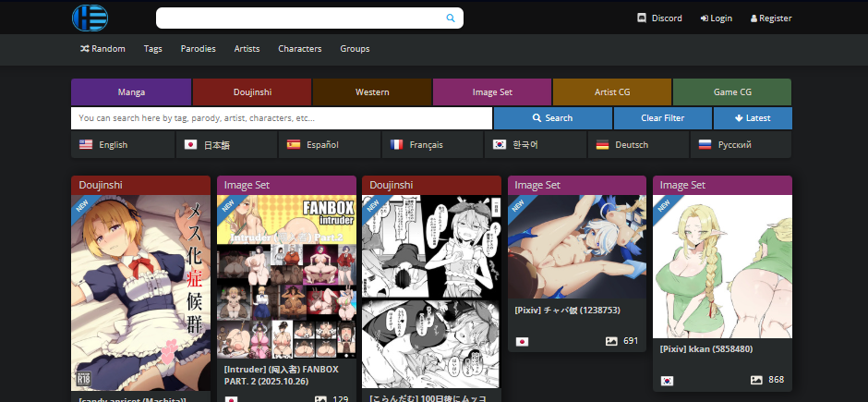Click the page count '129' text

(341, 398)
